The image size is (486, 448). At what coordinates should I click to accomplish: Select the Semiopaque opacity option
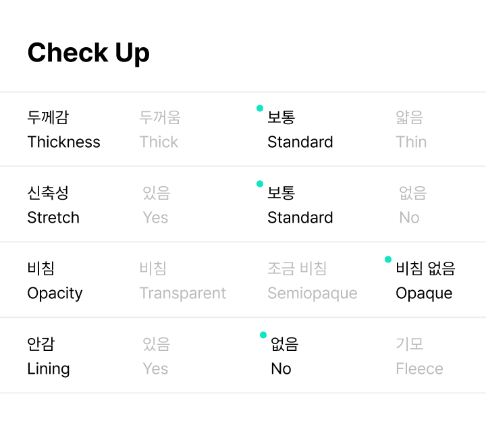313,281
